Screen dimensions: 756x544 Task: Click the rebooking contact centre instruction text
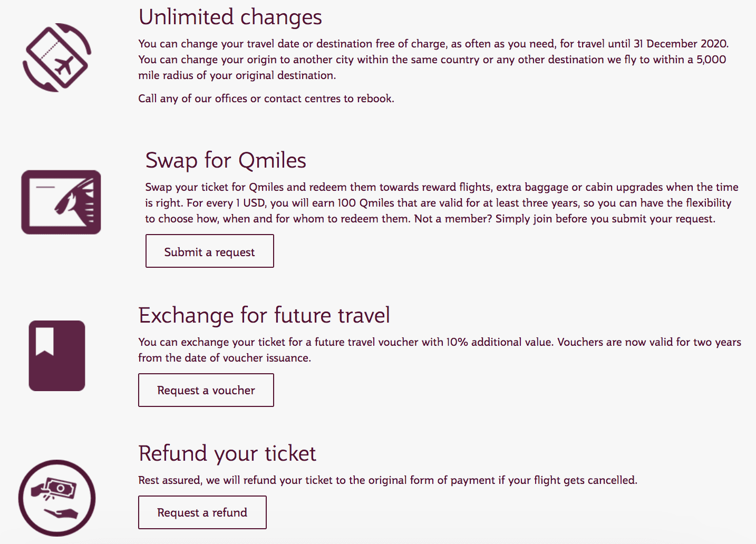tap(266, 98)
